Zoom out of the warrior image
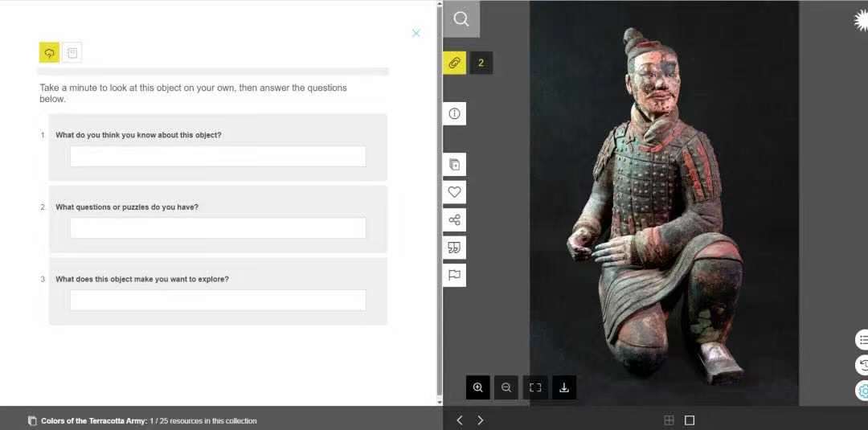 pyautogui.click(x=506, y=387)
